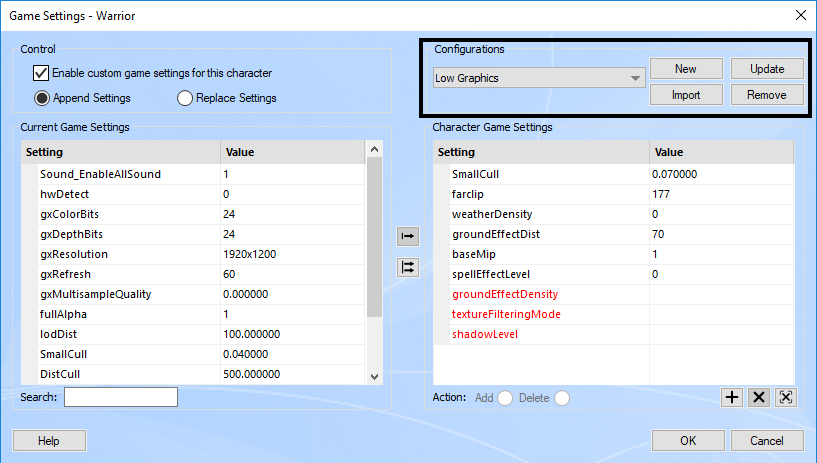The image size is (817, 463).
Task: Click the Value column header in Character list
Action: [x=720, y=152]
